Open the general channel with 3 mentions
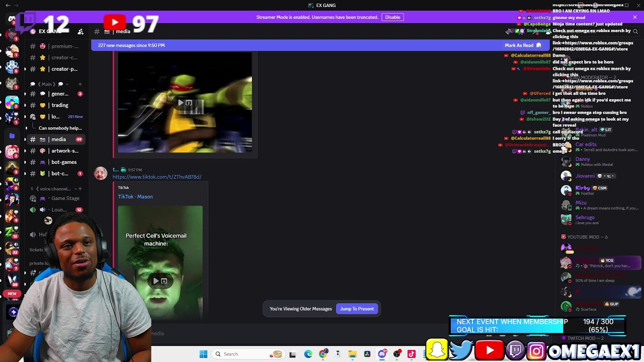Image resolution: width=644 pixels, height=362 pixels. click(x=56, y=94)
